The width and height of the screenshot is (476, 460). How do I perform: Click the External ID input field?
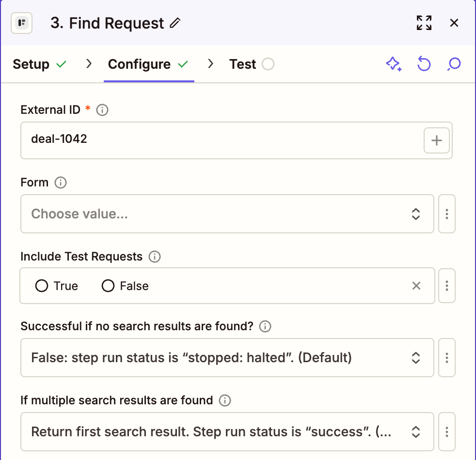tap(237, 140)
